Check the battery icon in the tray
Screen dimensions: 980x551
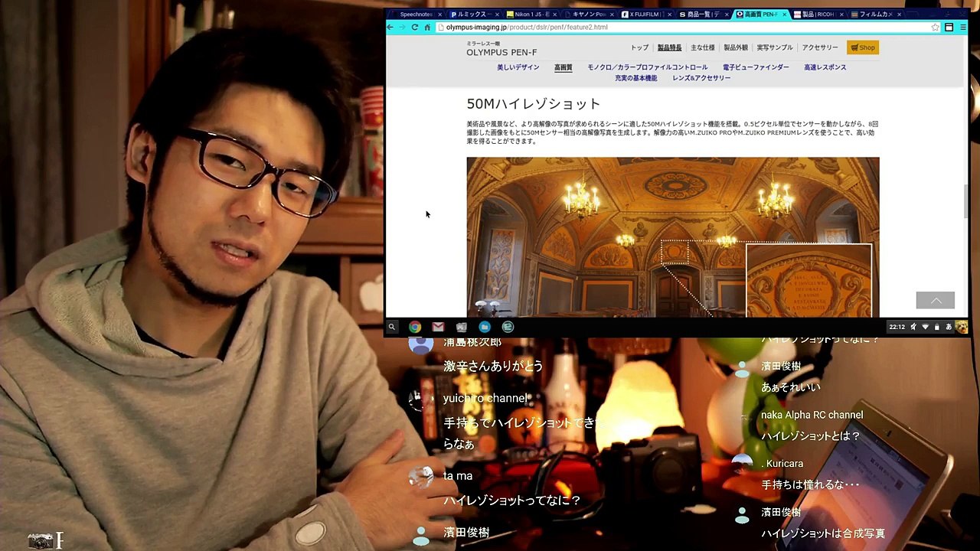tap(936, 327)
